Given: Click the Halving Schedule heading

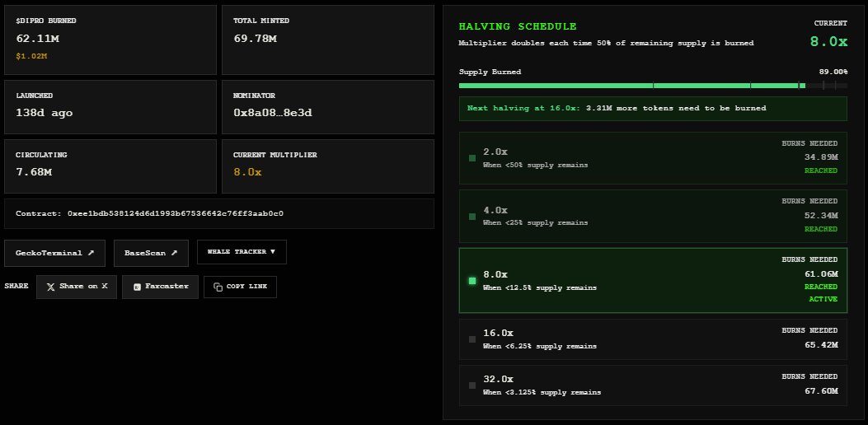Looking at the screenshot, I should coord(518,26).
